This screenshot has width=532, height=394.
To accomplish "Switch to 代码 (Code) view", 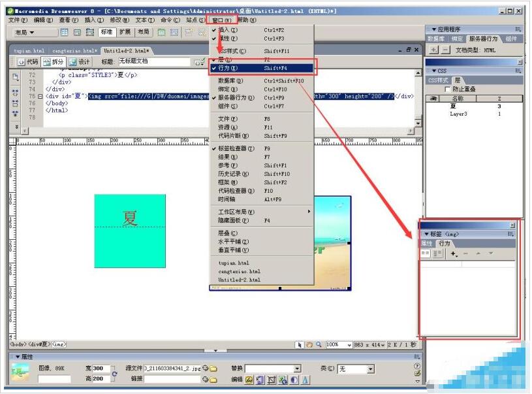I will point(28,61).
